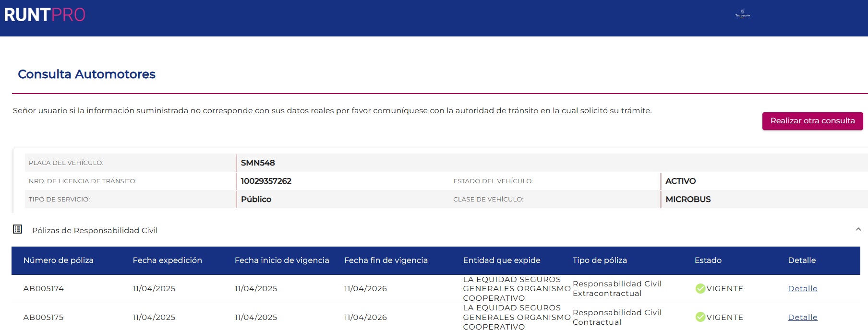Click license number 10029357262
This screenshot has height=331, width=868.
click(x=266, y=181)
